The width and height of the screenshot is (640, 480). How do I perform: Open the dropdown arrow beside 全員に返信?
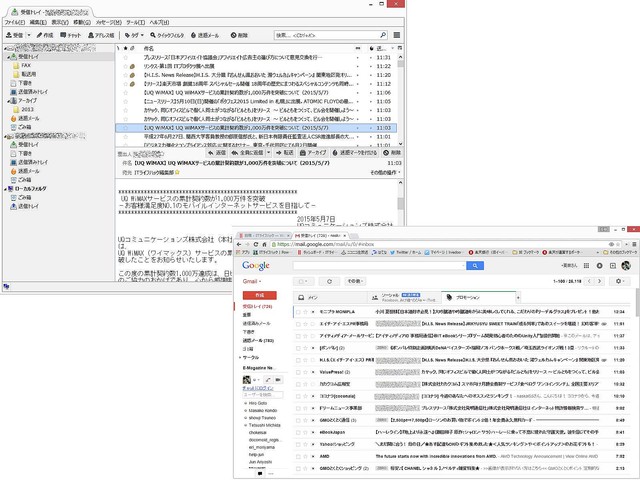(268, 153)
